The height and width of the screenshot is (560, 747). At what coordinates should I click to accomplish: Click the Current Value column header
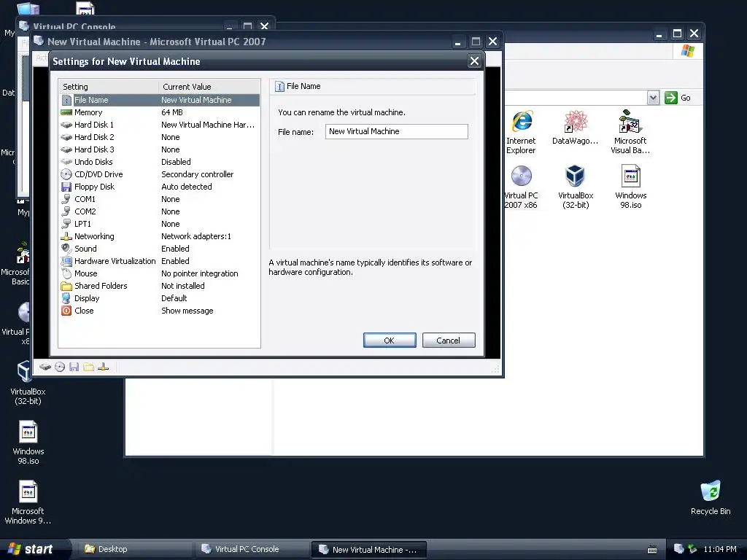click(209, 87)
